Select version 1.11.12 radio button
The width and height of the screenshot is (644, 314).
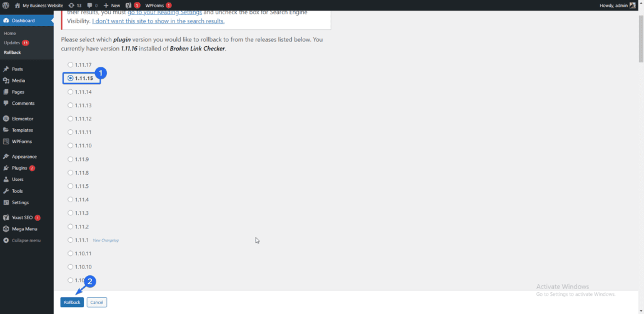[70, 119]
